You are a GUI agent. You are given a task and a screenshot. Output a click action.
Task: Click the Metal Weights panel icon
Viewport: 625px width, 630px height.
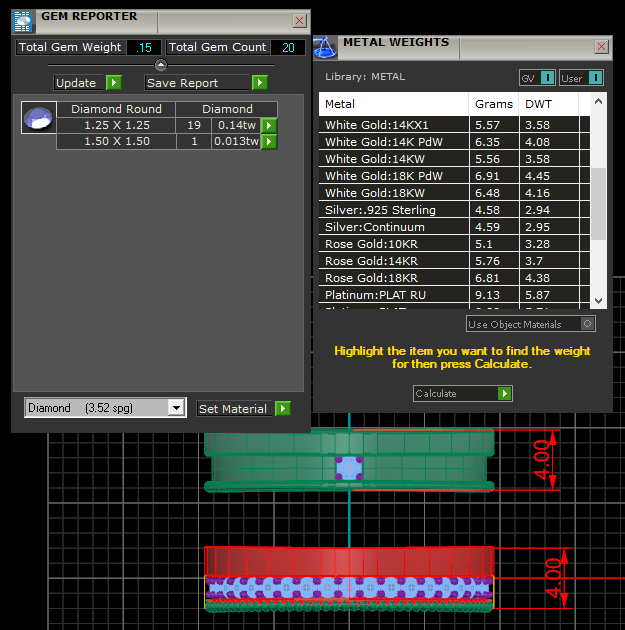click(x=324, y=46)
